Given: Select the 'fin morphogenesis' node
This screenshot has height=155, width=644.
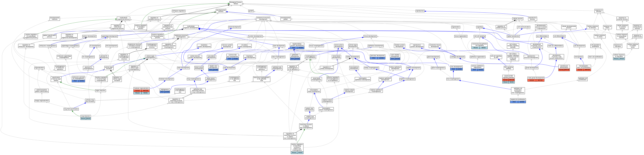Looking at the screenshot, I should pyautogui.click(x=88, y=57).
